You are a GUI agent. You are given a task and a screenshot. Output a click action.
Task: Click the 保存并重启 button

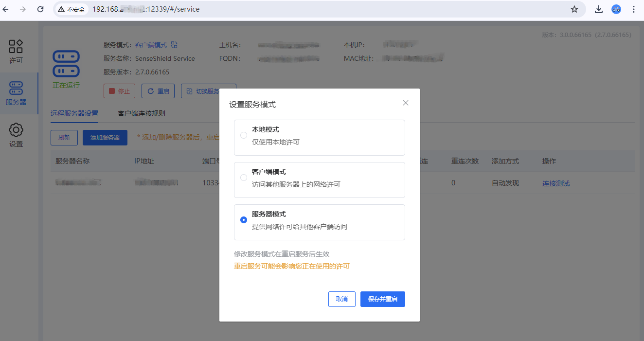click(383, 299)
